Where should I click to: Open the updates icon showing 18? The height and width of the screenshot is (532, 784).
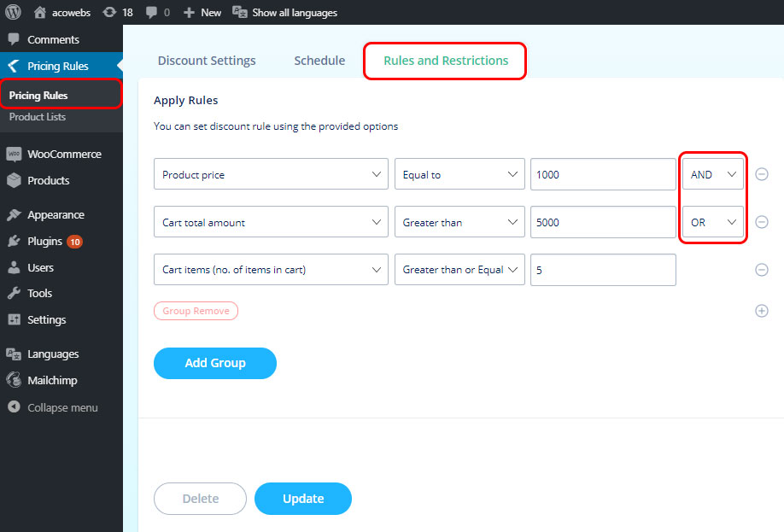tap(109, 12)
